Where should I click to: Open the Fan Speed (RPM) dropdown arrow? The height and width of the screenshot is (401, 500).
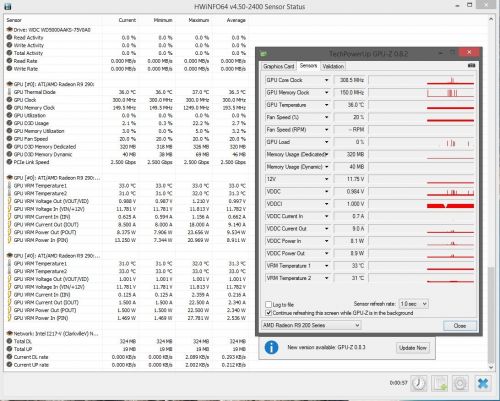point(326,130)
